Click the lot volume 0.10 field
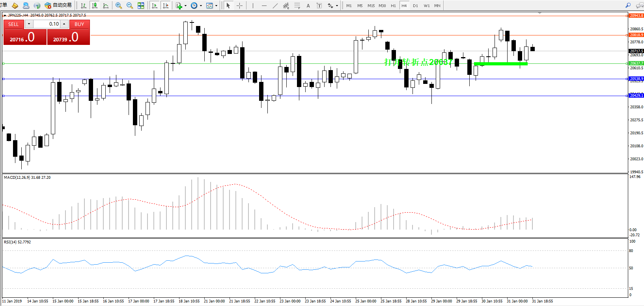The image size is (644, 306). coord(47,24)
